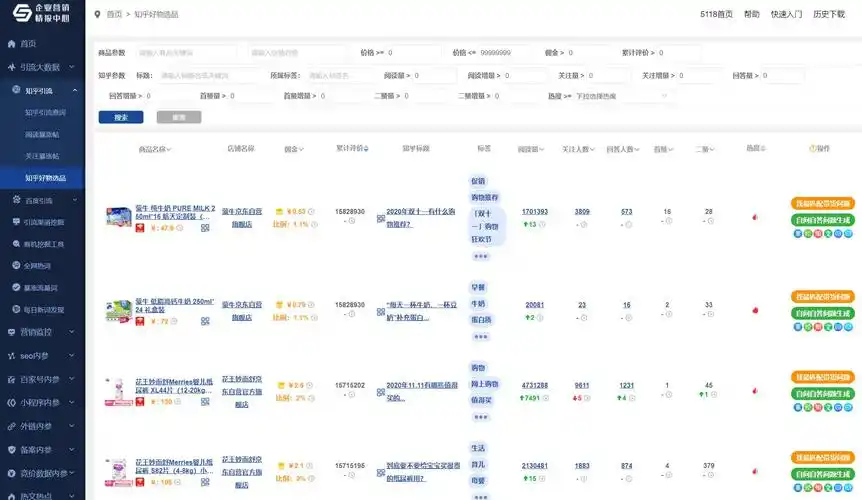
Task: Click history icon under 15716202 review count
Action: pyautogui.click(x=351, y=395)
